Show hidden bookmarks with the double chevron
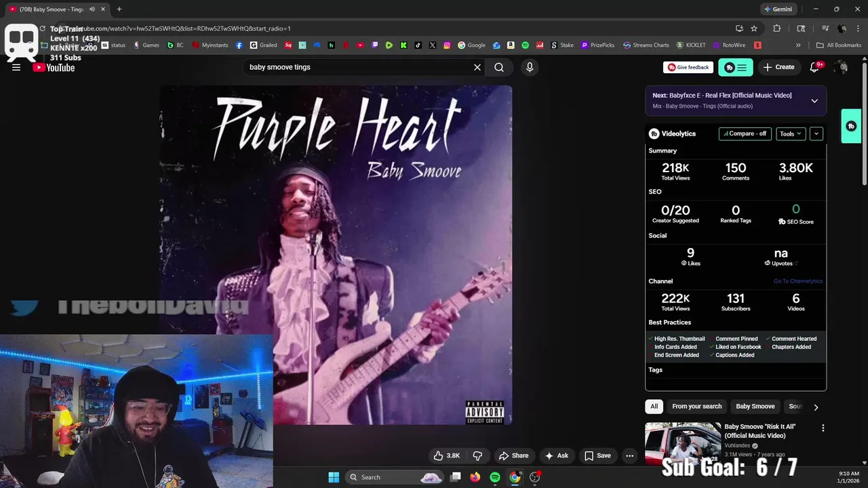The image size is (868, 488). tap(798, 45)
